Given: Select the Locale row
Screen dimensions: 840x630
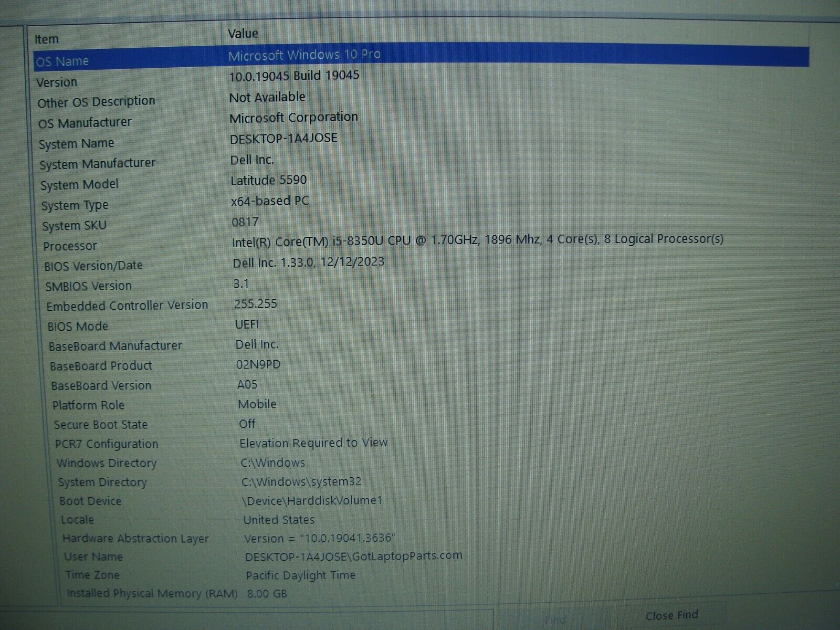Looking at the screenshot, I should pyautogui.click(x=77, y=520).
